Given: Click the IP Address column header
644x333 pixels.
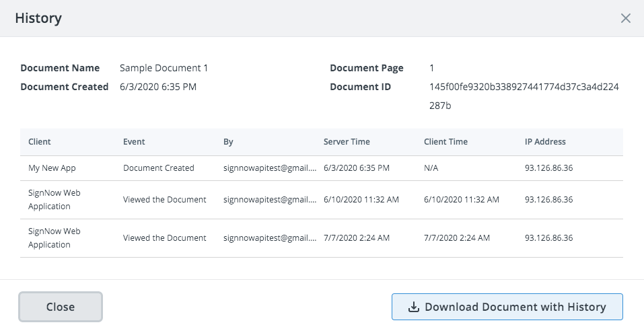Looking at the screenshot, I should point(545,142).
